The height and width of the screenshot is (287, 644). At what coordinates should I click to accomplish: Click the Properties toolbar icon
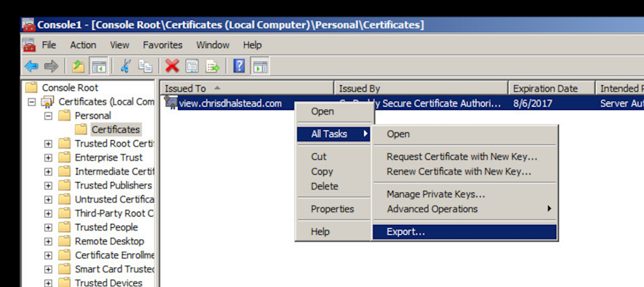(192, 66)
